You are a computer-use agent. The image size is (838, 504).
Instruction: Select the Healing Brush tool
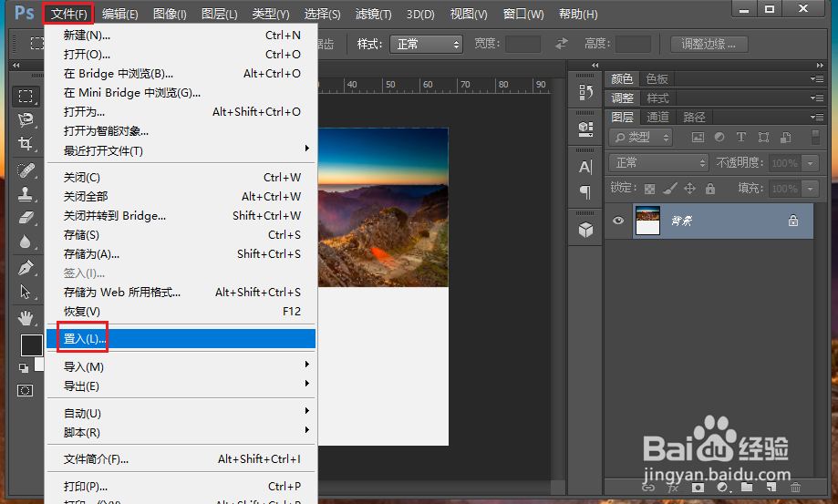(x=26, y=170)
